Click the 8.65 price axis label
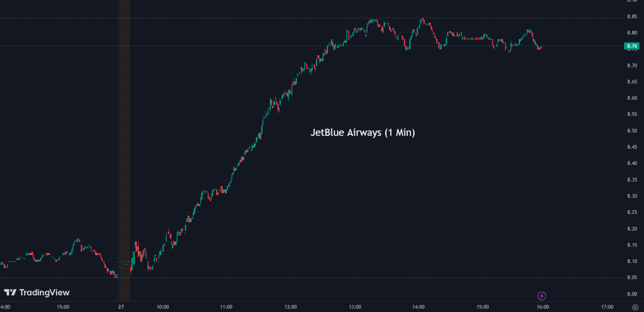Screen dimensions: 644x312 (x=632, y=82)
